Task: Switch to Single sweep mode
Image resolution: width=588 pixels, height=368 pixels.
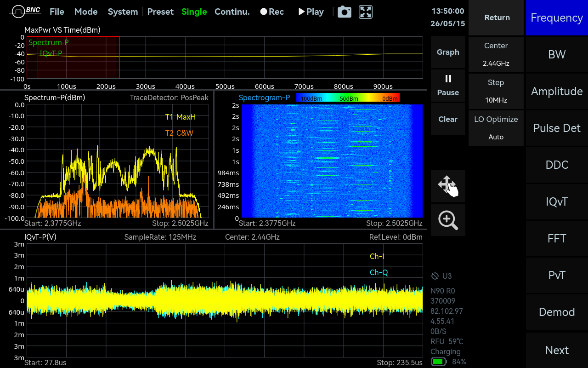Action: click(x=194, y=12)
